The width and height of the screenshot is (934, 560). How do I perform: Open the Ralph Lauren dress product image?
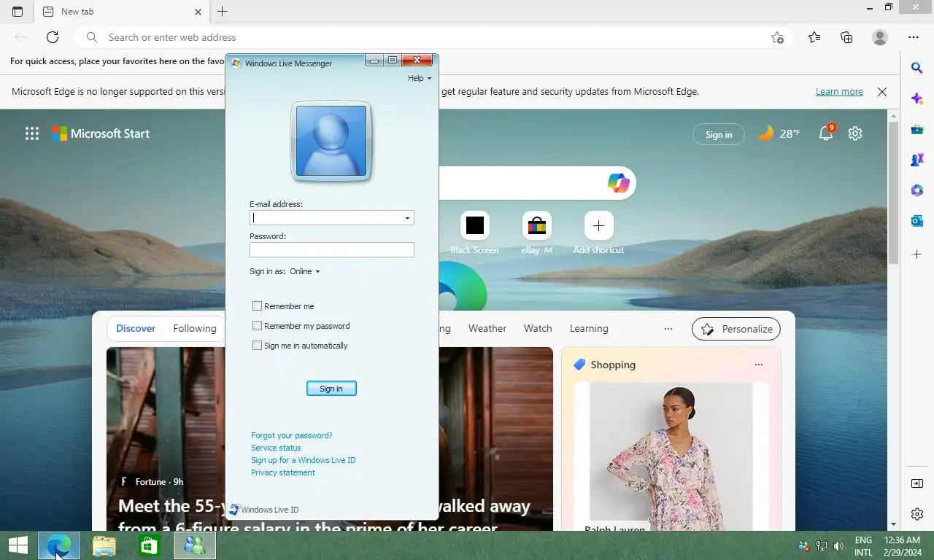click(x=671, y=456)
